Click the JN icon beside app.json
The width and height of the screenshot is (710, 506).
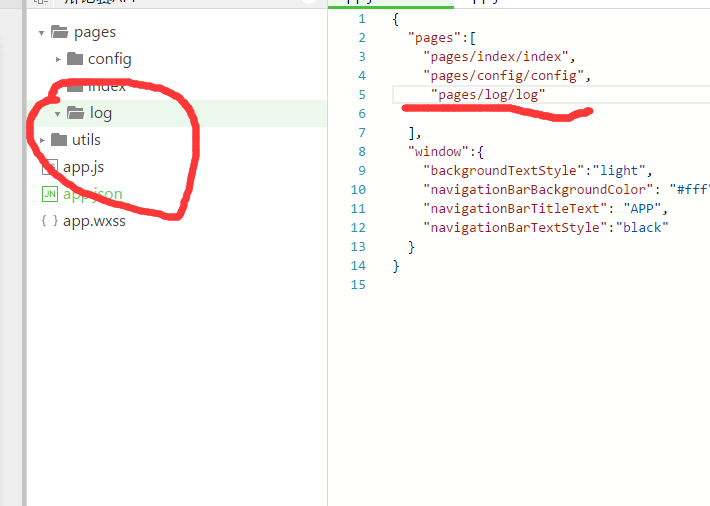(x=50, y=194)
